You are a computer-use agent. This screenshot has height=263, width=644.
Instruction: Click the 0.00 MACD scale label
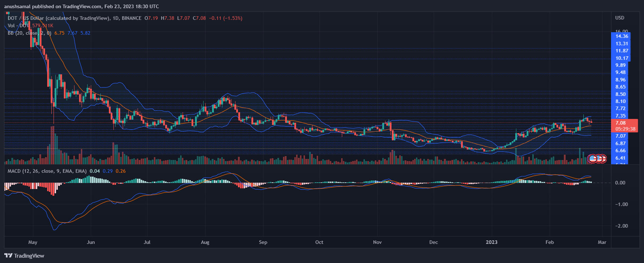(620, 183)
